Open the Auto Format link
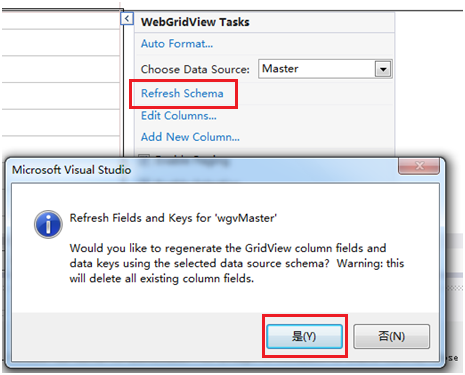The width and height of the screenshot is (465, 375). [x=177, y=44]
